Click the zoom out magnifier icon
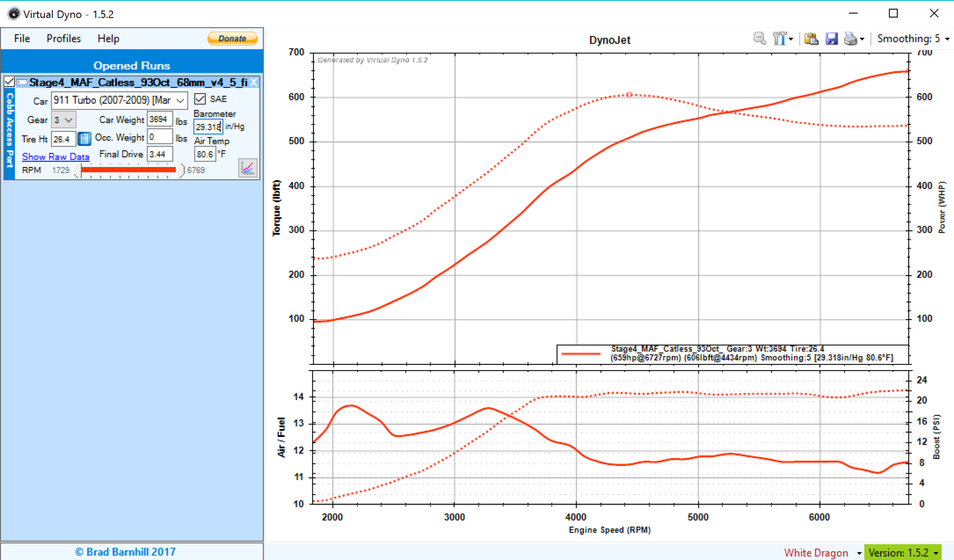Viewport: 954px width, 560px height. tap(759, 39)
